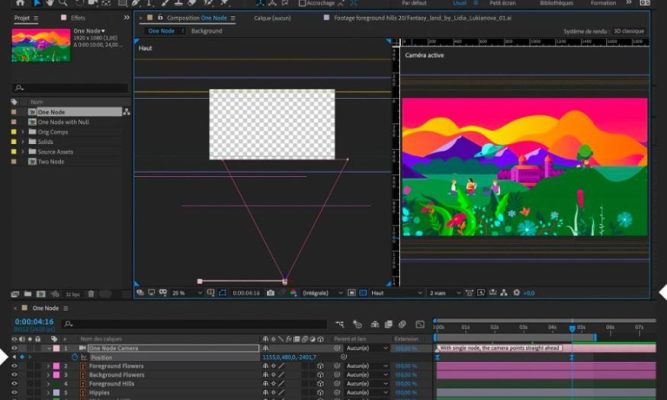Open the Effets panel tab
The width and height of the screenshot is (667, 400).
(77, 18)
